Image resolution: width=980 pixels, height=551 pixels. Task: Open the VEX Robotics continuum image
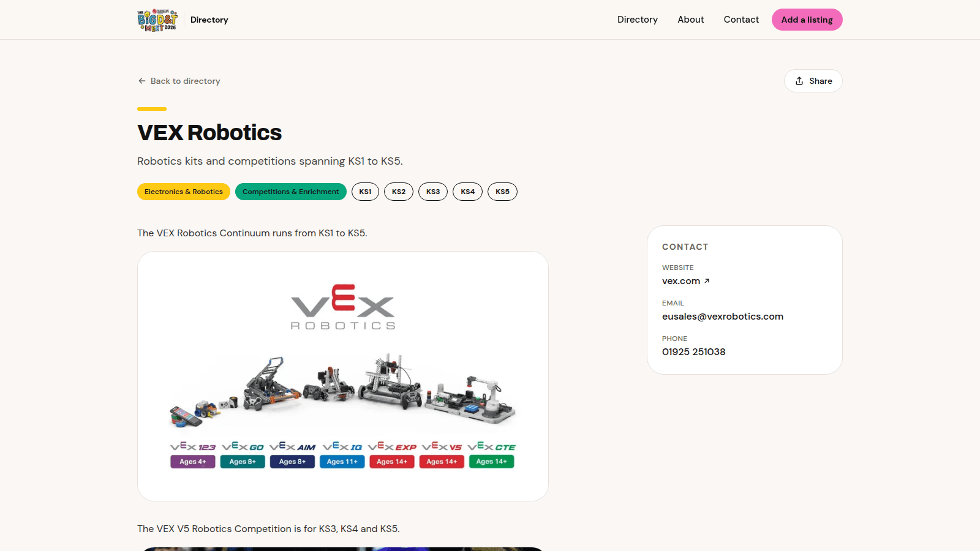tap(343, 376)
